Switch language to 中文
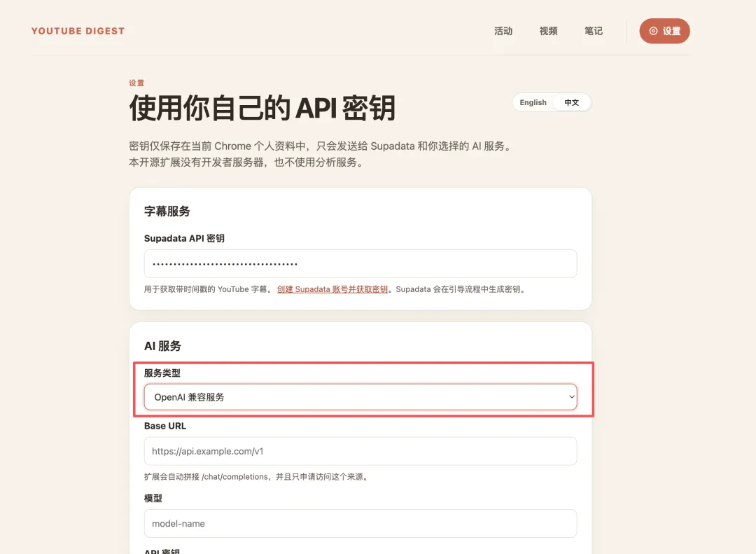This screenshot has width=756, height=554. pos(571,102)
